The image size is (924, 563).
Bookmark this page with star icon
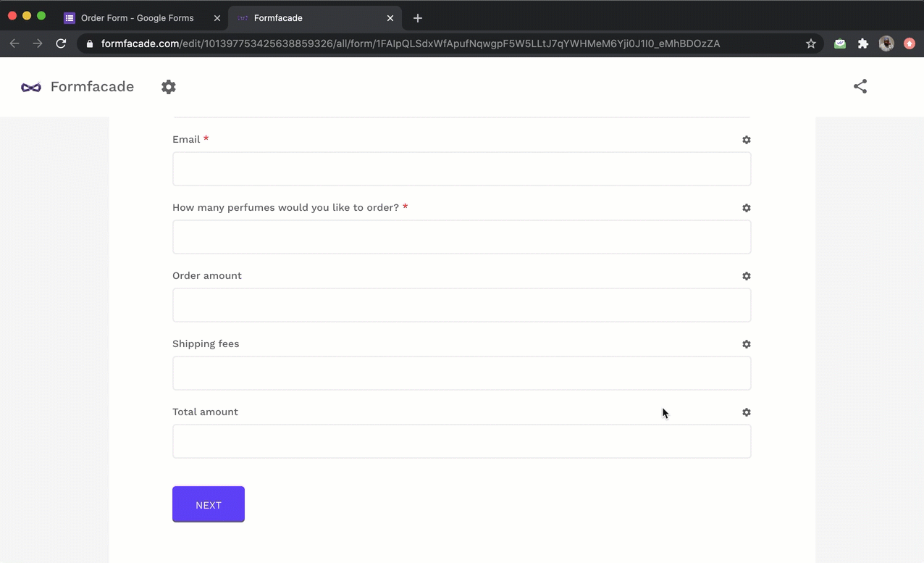810,43
